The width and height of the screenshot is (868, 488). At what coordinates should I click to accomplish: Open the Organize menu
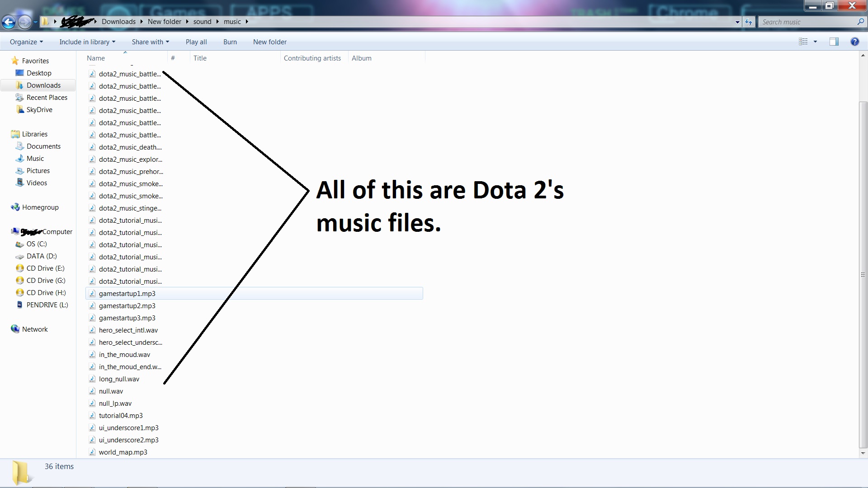click(26, 42)
